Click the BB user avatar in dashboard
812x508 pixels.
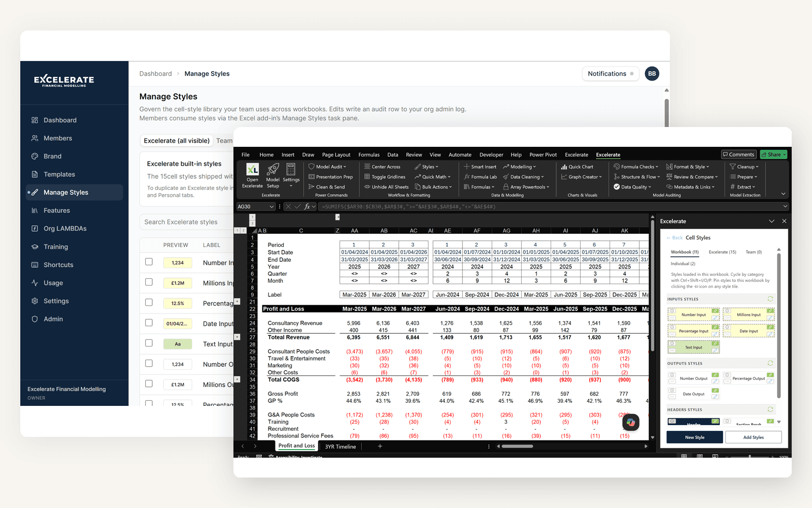652,74
